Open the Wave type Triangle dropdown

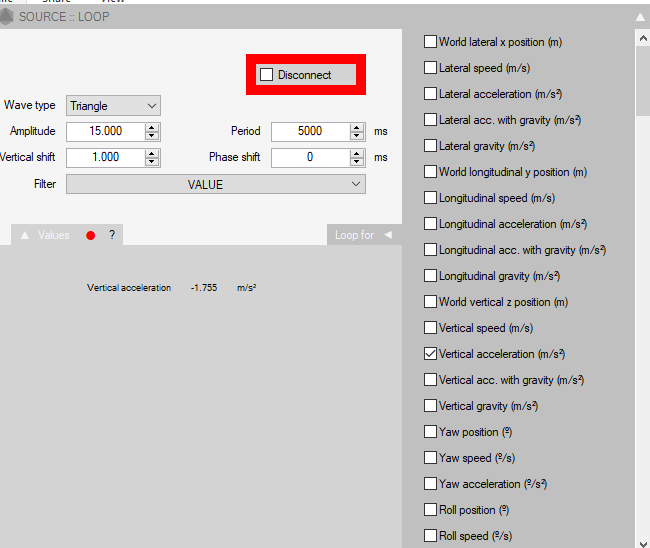click(113, 106)
